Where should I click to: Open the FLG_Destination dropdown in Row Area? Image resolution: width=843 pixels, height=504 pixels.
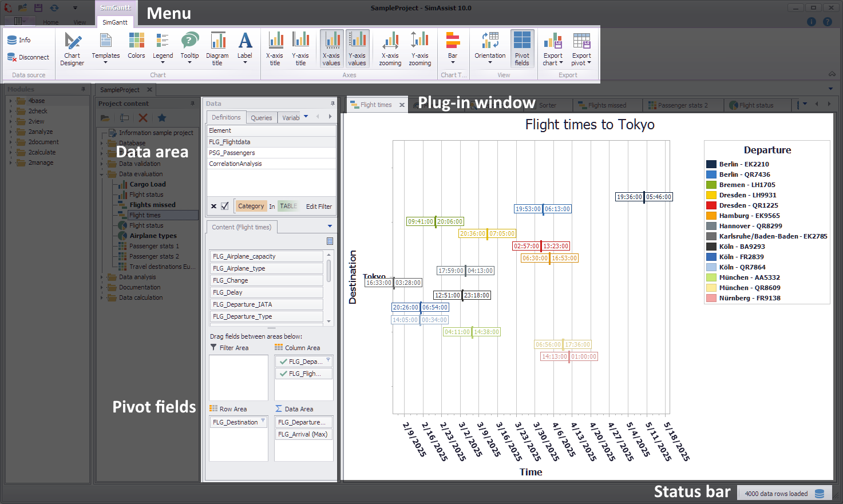coord(263,420)
